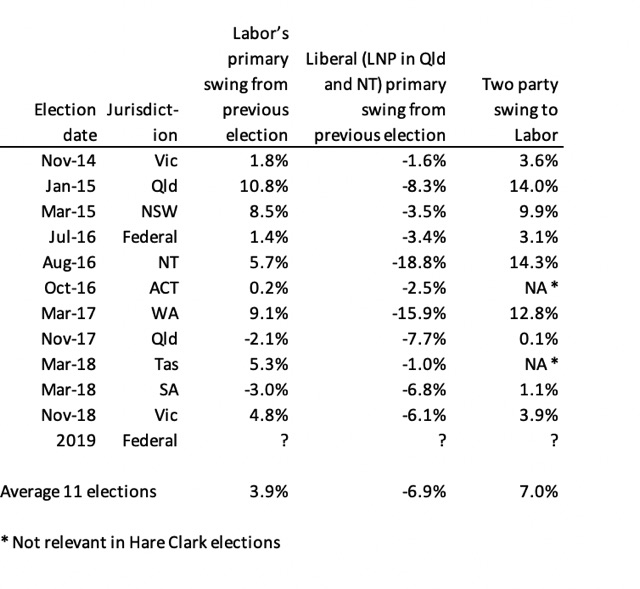This screenshot has width=640, height=589.
Task: Select the 'Election date' column header
Action: (67, 122)
